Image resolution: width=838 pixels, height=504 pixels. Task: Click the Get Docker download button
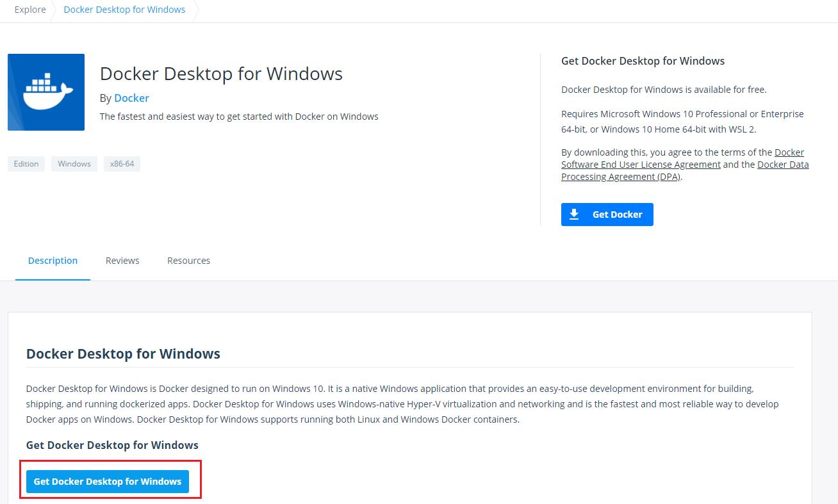[x=607, y=215]
